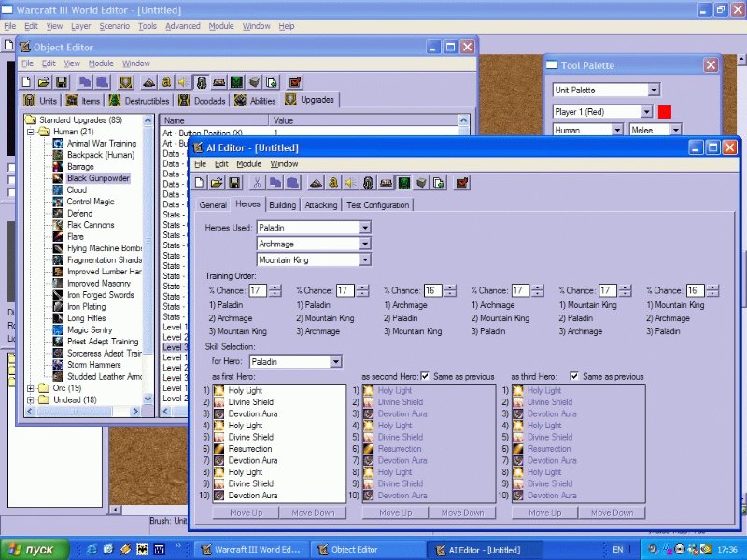Viewport: 747px width, 560px height.
Task: Switch to the Building tab in AI Editor
Action: (x=283, y=205)
